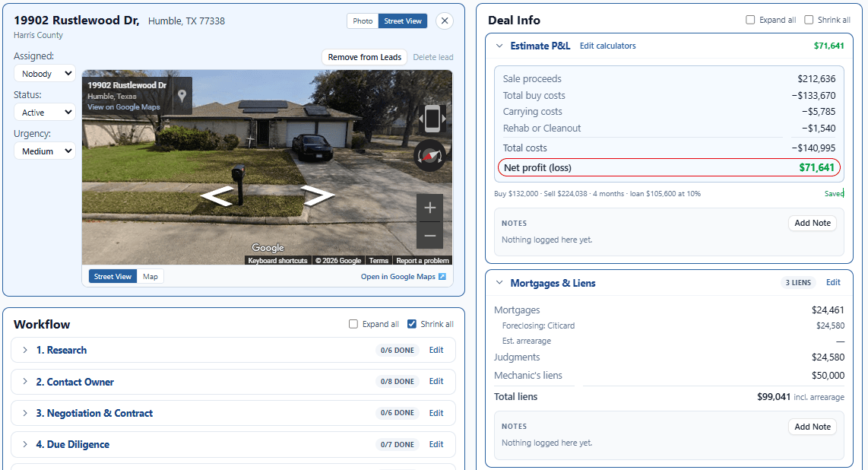Click the 3 LIENS badge

click(x=798, y=283)
